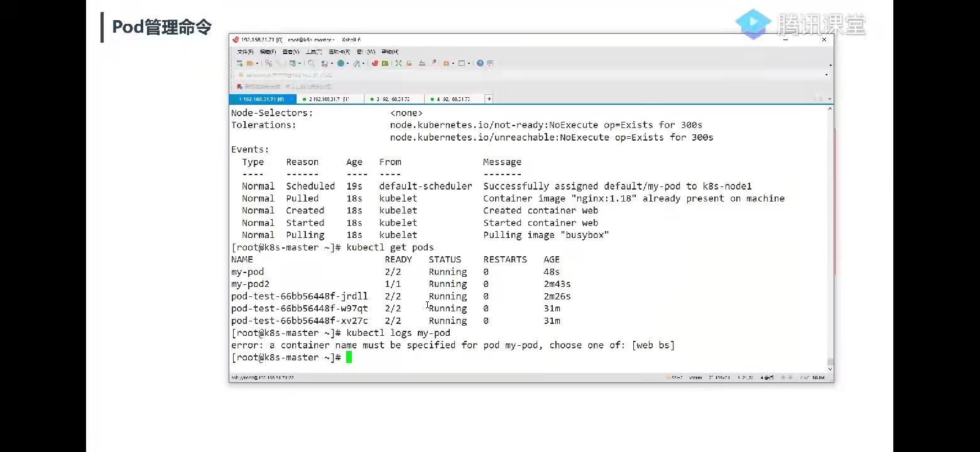This screenshot has height=452, width=980.
Task: Click the "kubectl get pods" command text
Action: [390, 247]
